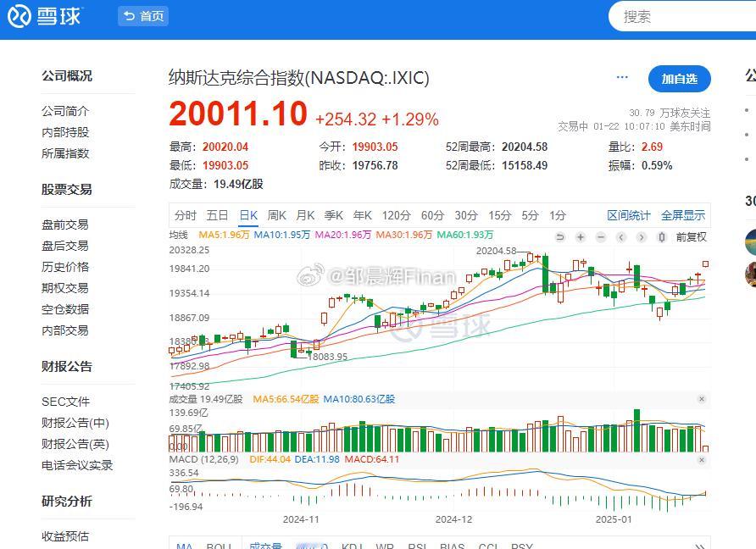Close the 成交量 volume sub-chart

coord(702,399)
